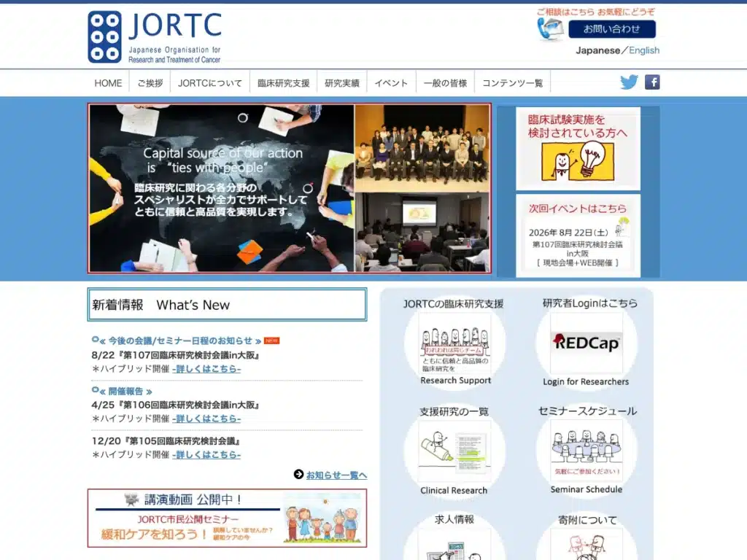
Task: Click 今後の会議/セミナー日程のお知らせ heading
Action: pyautogui.click(x=179, y=341)
